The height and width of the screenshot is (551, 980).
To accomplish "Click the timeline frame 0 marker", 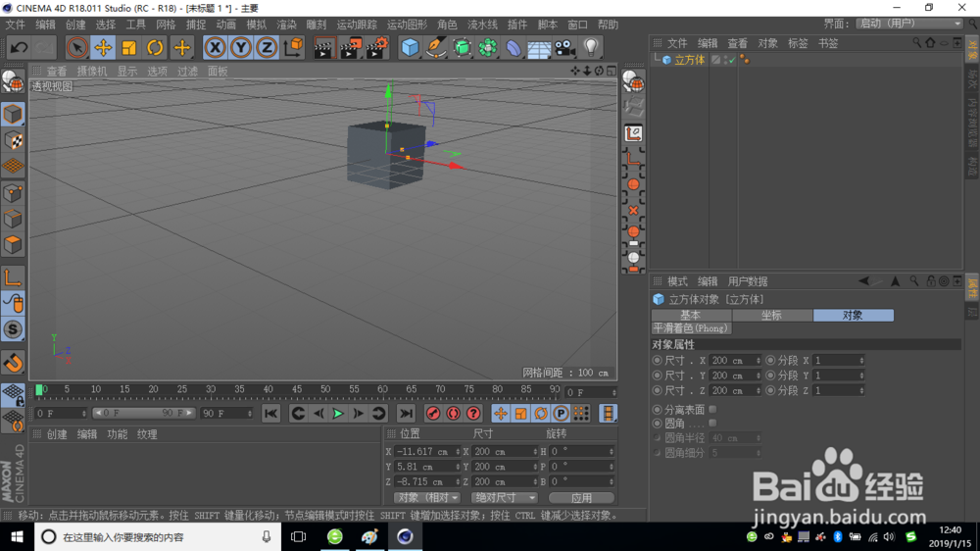I will tap(39, 390).
